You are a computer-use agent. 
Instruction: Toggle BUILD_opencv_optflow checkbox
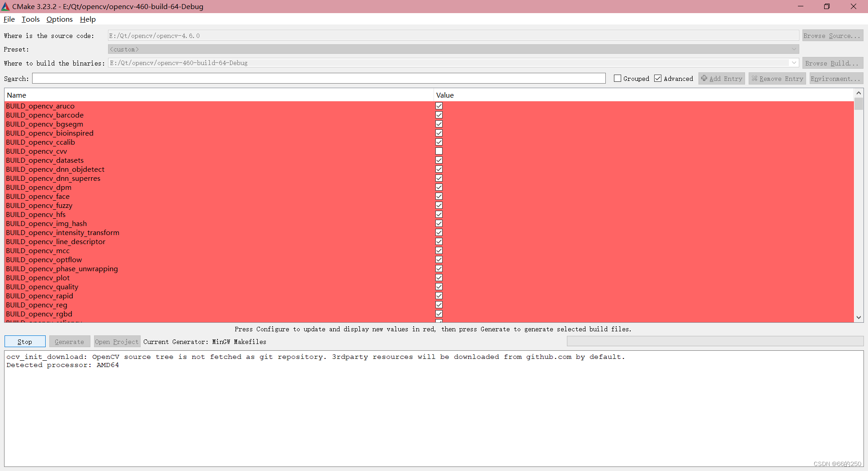(x=439, y=259)
